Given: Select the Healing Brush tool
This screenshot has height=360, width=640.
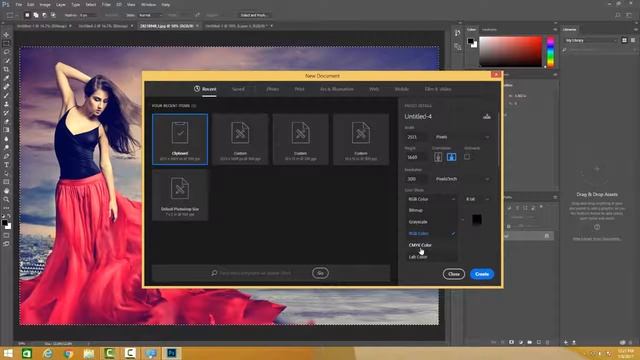Looking at the screenshot, I should click(6, 87).
